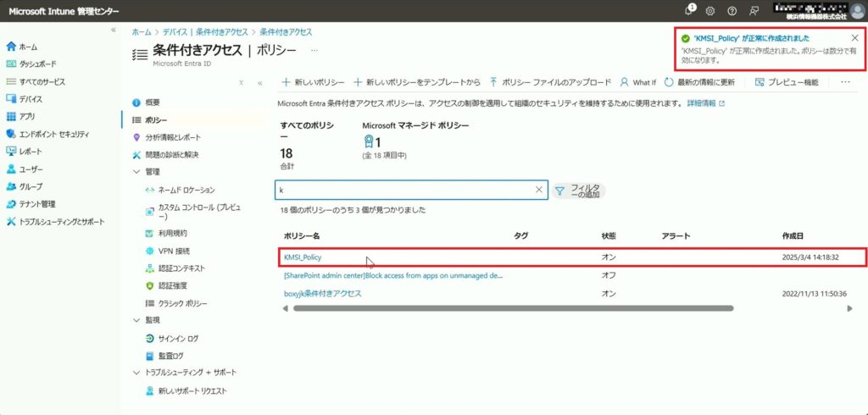The height and width of the screenshot is (415, 868).
Task: Sort by ポリシー名 column header
Action: [302, 235]
